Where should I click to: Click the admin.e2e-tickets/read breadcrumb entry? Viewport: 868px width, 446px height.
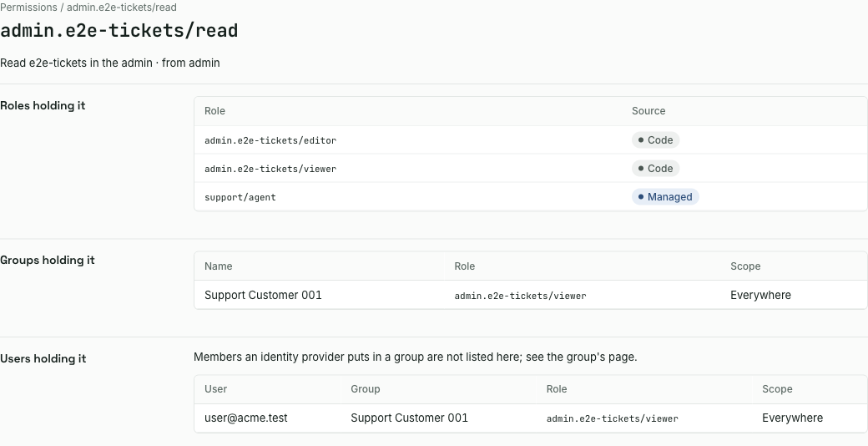click(x=122, y=8)
